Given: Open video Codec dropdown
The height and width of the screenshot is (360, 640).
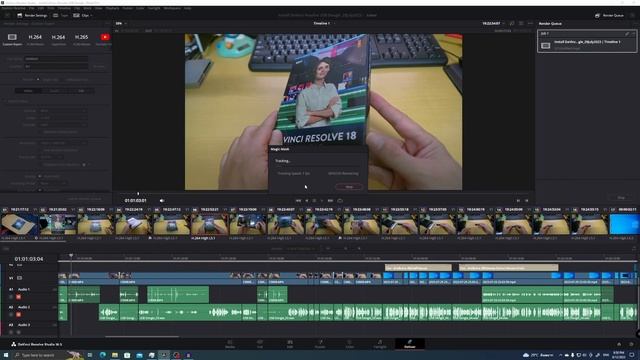Looking at the screenshot, I should click(x=63, y=118).
